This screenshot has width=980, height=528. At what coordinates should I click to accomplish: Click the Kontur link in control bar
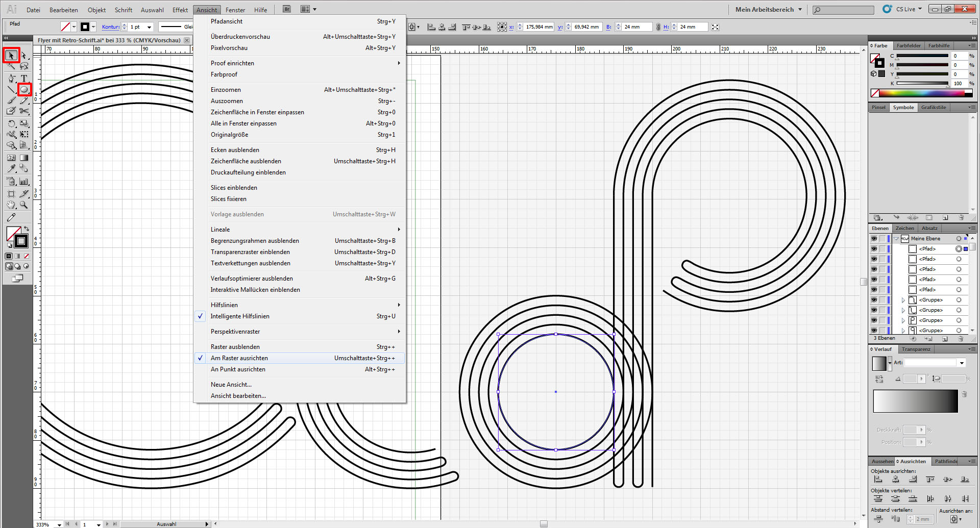pos(110,27)
